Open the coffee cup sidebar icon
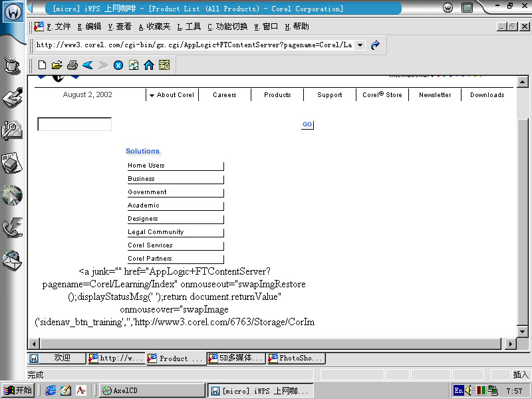 coord(12,65)
